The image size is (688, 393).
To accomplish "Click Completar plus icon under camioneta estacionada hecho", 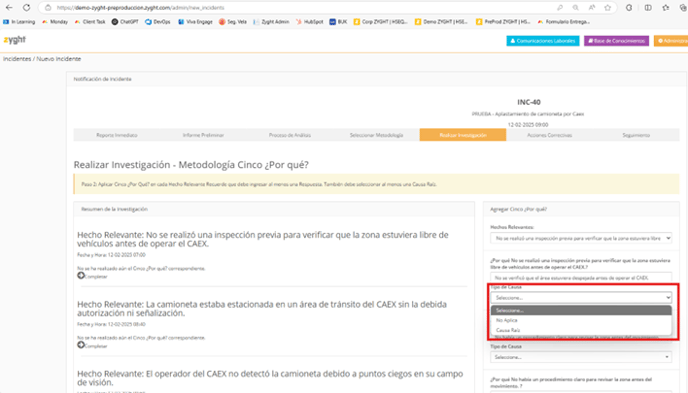I will coord(81,345).
